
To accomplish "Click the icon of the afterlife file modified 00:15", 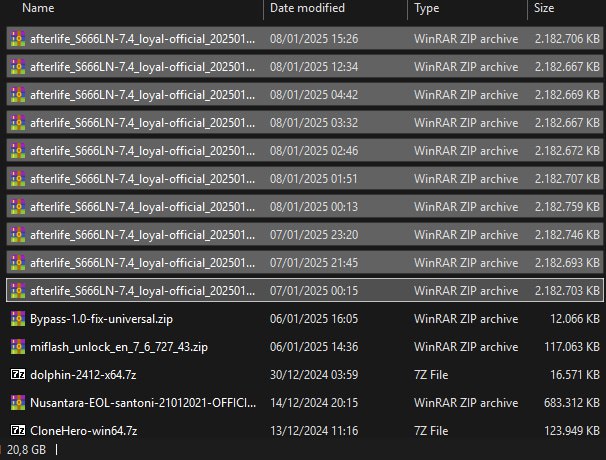I will (18, 291).
